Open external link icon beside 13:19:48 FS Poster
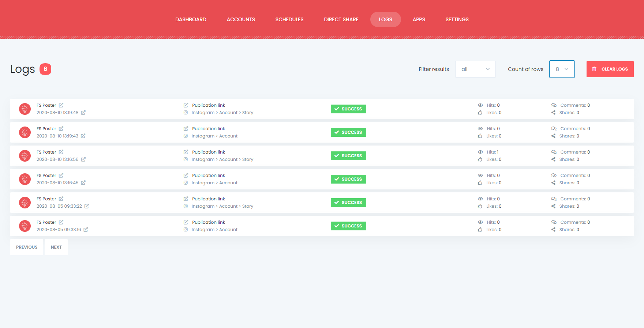Screen dimensions: 644x328 [61, 105]
